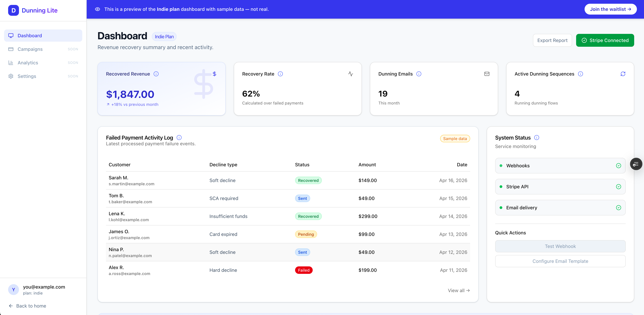The width and height of the screenshot is (644, 315).
Task: Click info icon next to Recovered Revenue
Action: tap(156, 74)
